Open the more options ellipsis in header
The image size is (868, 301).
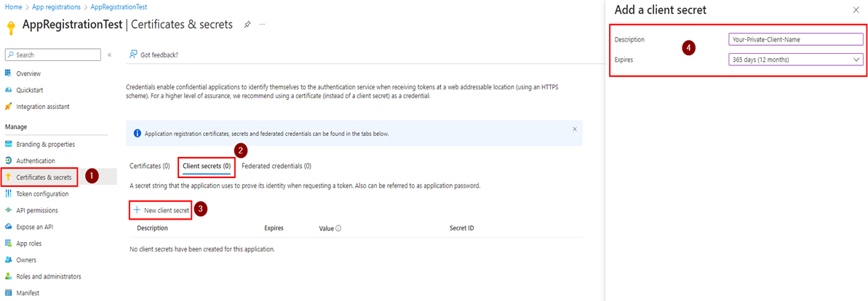click(262, 24)
